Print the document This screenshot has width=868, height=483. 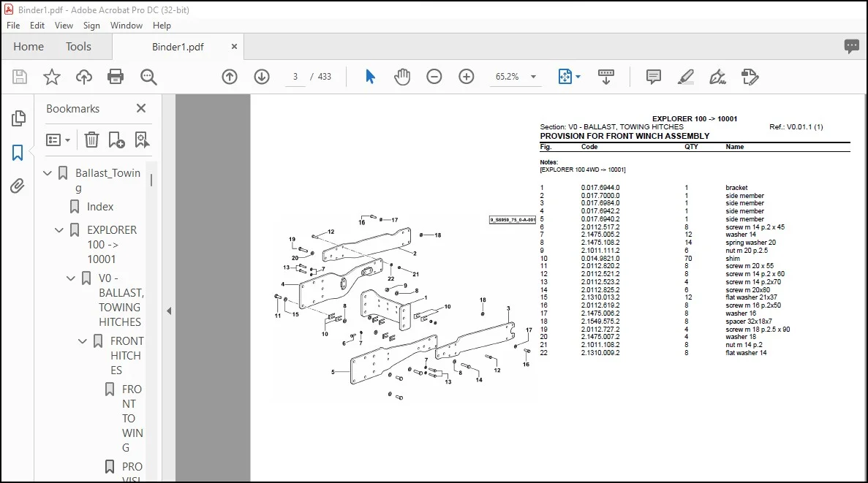[x=116, y=77]
